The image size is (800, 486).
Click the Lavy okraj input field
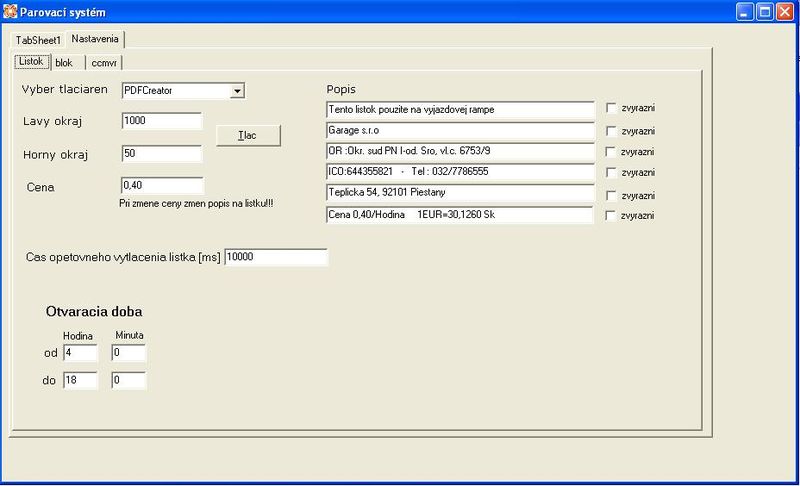pos(161,121)
